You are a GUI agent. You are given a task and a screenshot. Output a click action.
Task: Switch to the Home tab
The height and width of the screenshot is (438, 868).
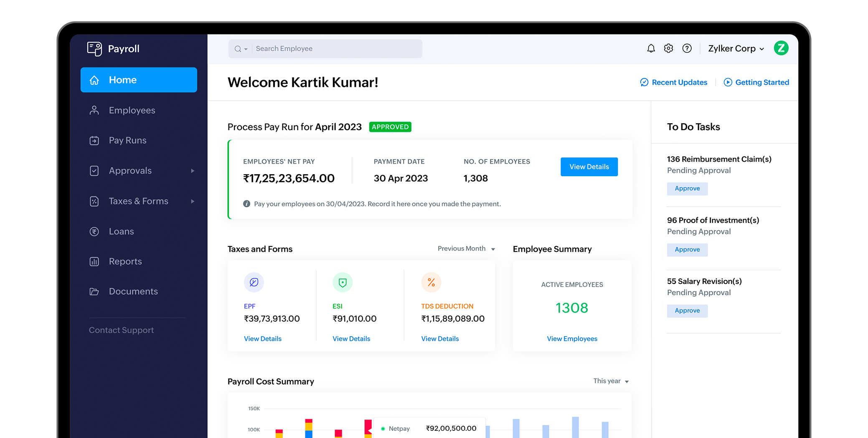(x=122, y=80)
